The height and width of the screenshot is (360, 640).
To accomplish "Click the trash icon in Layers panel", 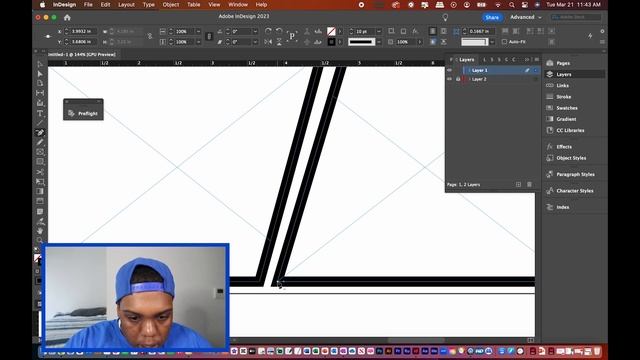I will (x=529, y=184).
